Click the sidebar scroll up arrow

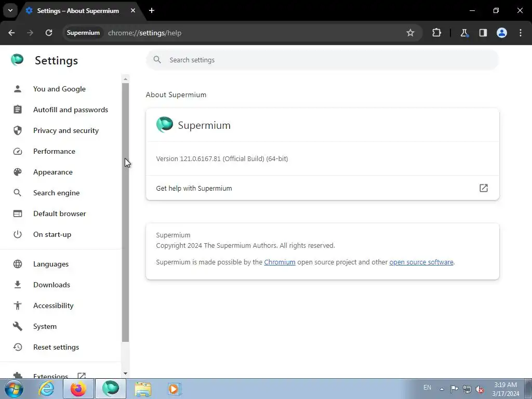(x=126, y=79)
